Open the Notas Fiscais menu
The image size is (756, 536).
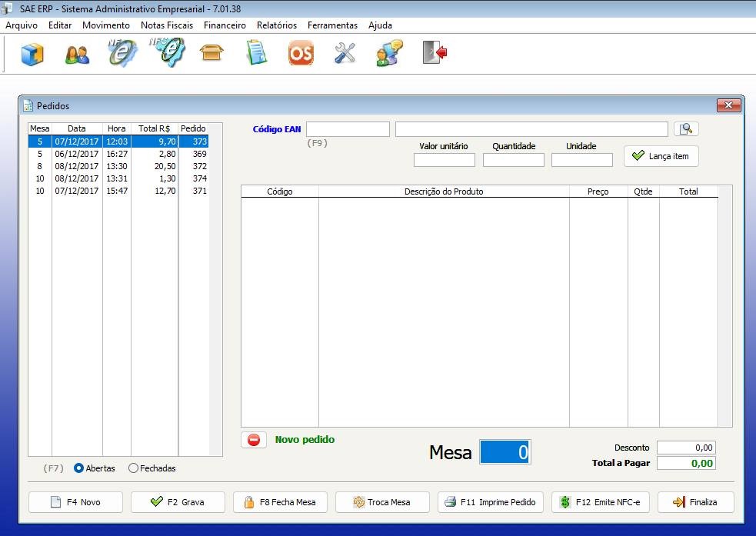(167, 25)
